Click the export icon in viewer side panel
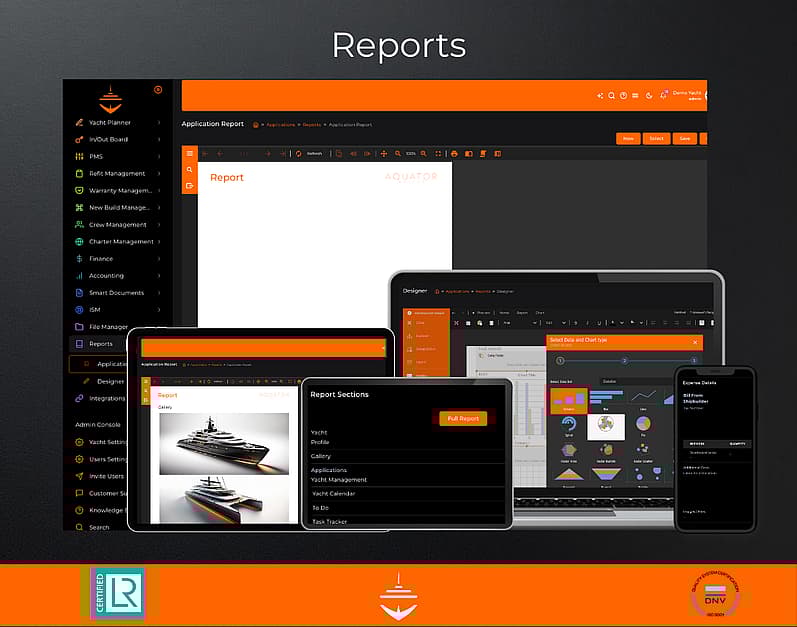 pyautogui.click(x=190, y=186)
